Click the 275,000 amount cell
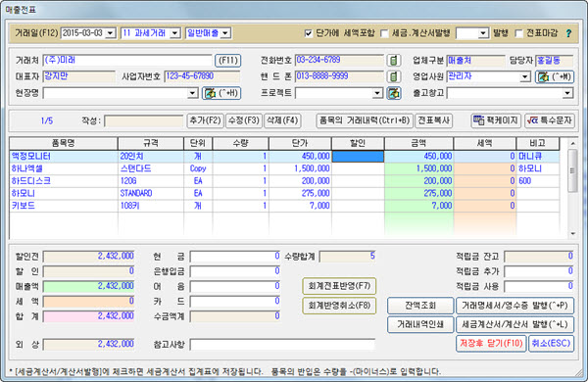 tap(418, 193)
